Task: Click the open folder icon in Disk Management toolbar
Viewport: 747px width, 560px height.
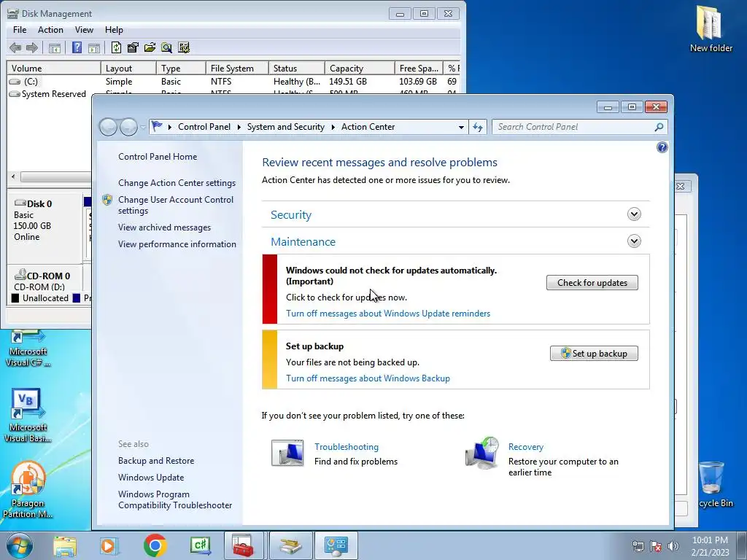Action: pyautogui.click(x=150, y=47)
